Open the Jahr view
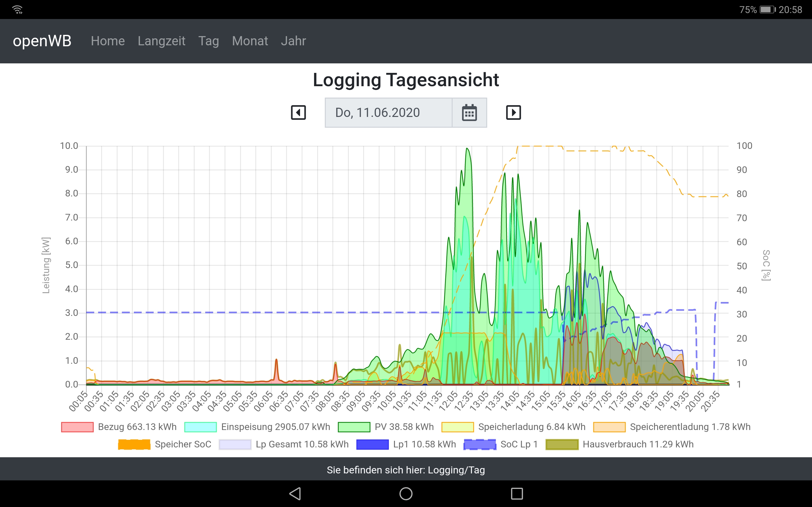 point(293,41)
